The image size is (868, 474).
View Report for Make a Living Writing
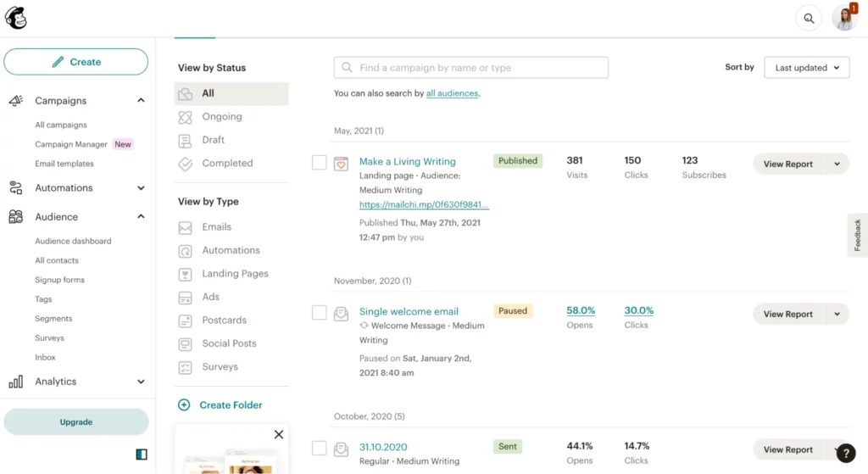click(x=787, y=164)
